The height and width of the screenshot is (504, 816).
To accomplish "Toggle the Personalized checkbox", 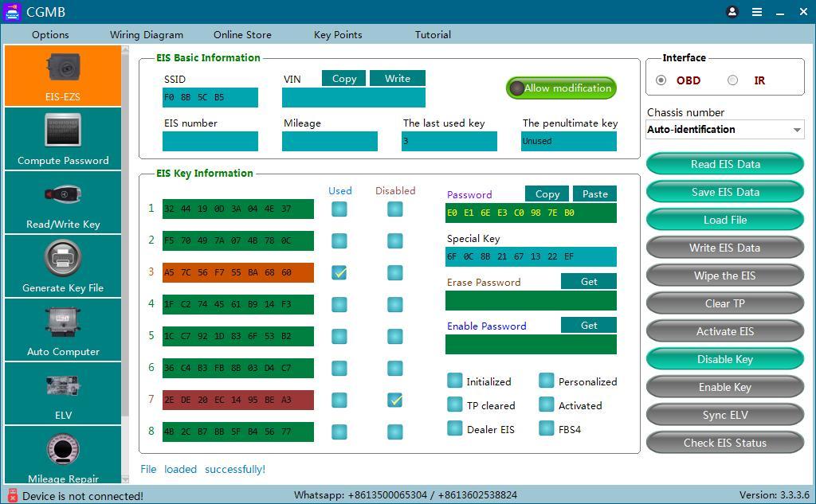I will point(547,381).
